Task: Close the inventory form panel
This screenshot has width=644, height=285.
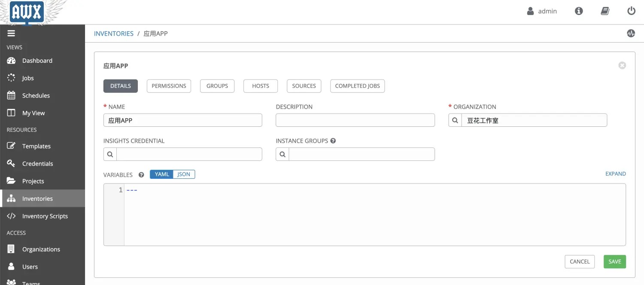Action: [x=622, y=65]
